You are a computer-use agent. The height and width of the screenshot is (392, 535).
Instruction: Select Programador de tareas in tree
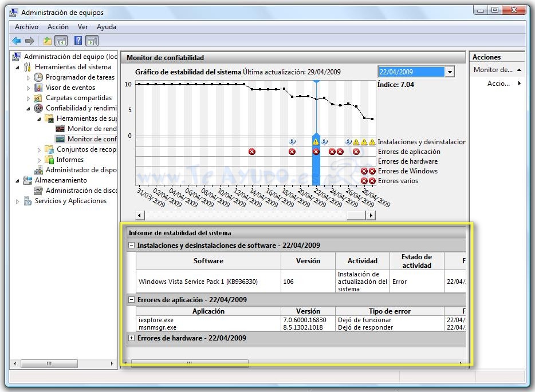80,77
